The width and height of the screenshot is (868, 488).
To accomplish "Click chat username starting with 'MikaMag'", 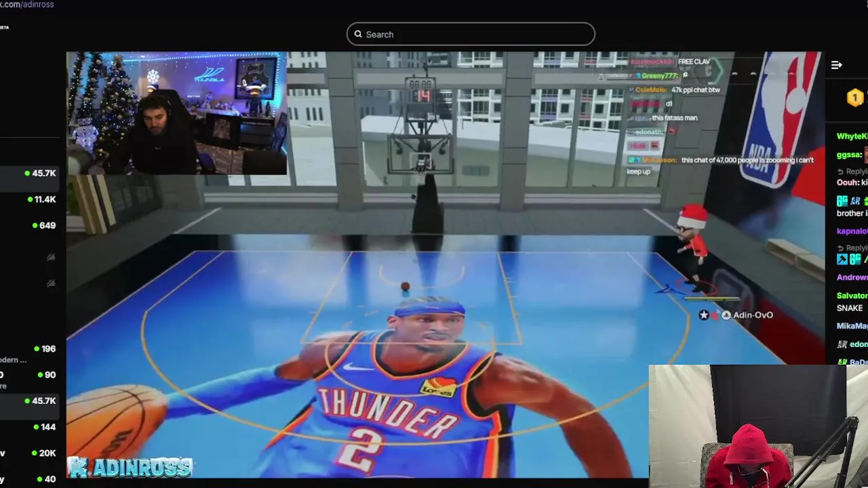I will 852,326.
